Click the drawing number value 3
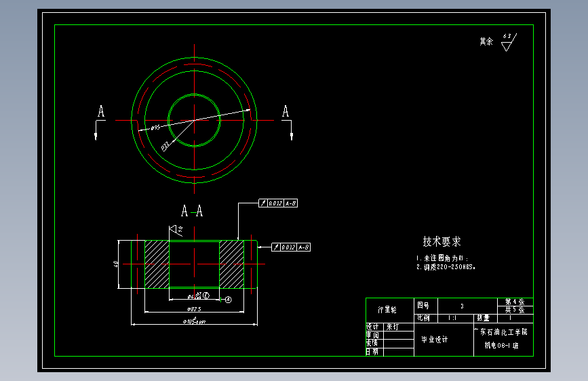The image size is (588, 381). click(x=462, y=306)
